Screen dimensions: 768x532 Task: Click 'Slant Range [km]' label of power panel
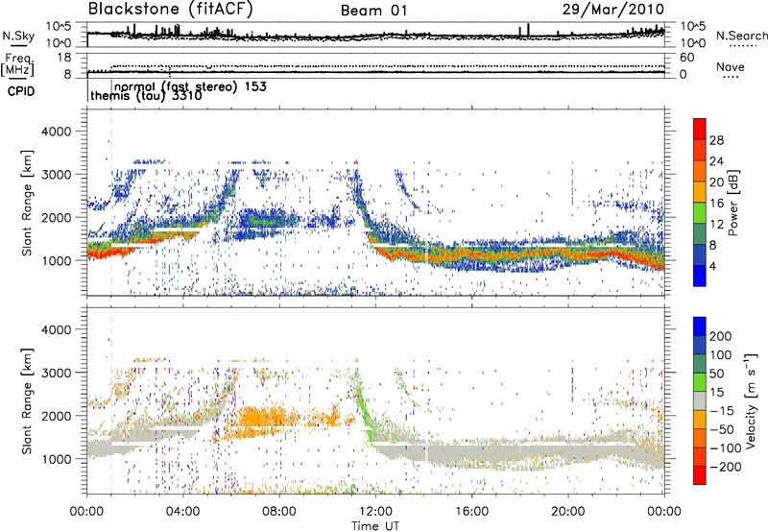point(27,203)
